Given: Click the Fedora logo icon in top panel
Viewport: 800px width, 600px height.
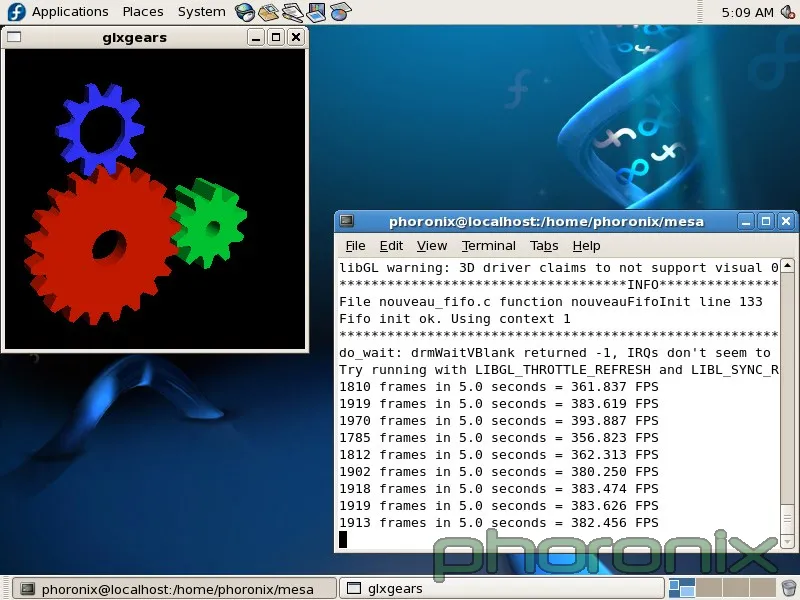Looking at the screenshot, I should (16, 12).
